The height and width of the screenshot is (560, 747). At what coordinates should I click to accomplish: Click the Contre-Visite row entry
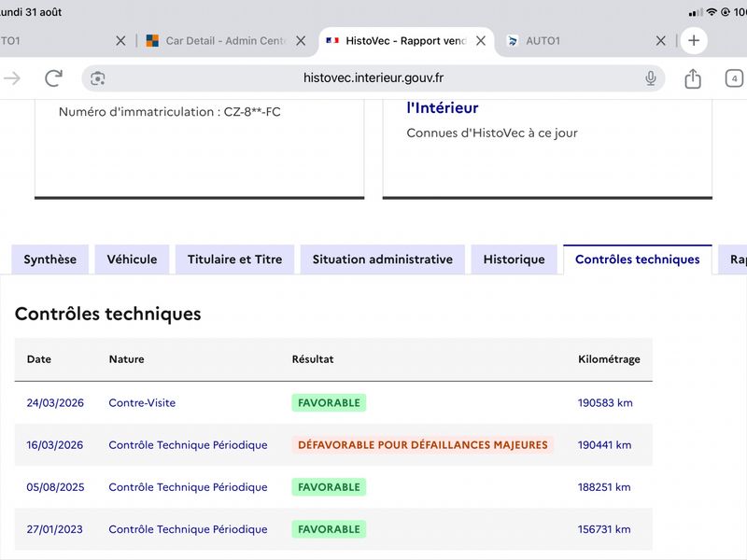[x=142, y=403]
